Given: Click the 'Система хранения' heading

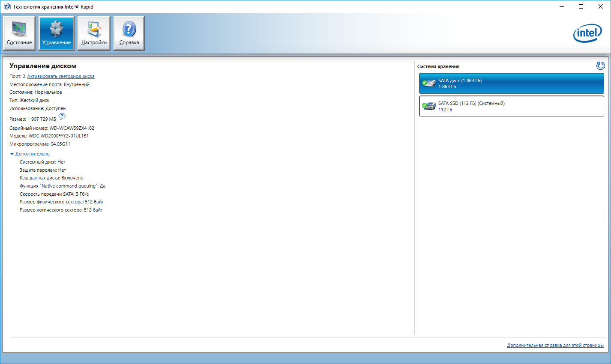Looking at the screenshot, I should click(x=438, y=66).
